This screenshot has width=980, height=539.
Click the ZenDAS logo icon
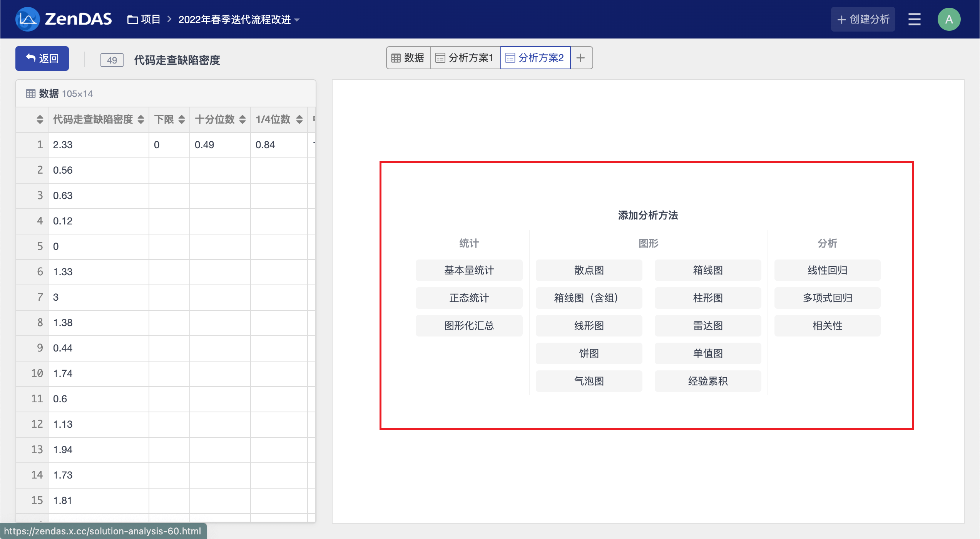coord(27,19)
